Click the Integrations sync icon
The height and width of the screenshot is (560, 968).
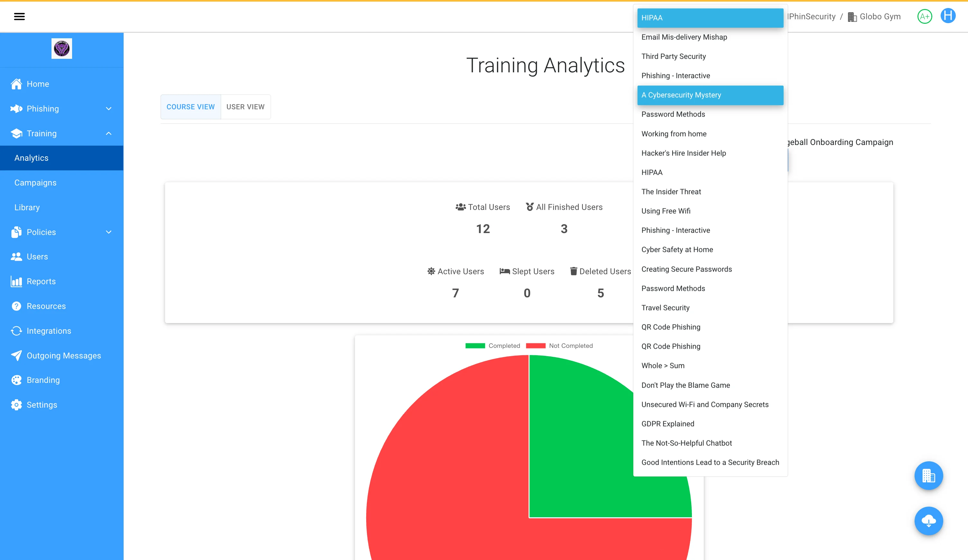[x=16, y=331]
